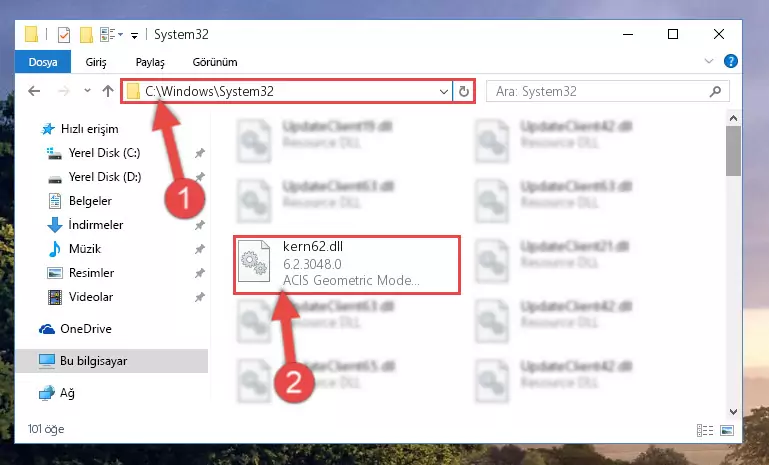Screen dimensions: 769x465
Task: Open OneDrive in navigation pane
Action: (x=85, y=329)
